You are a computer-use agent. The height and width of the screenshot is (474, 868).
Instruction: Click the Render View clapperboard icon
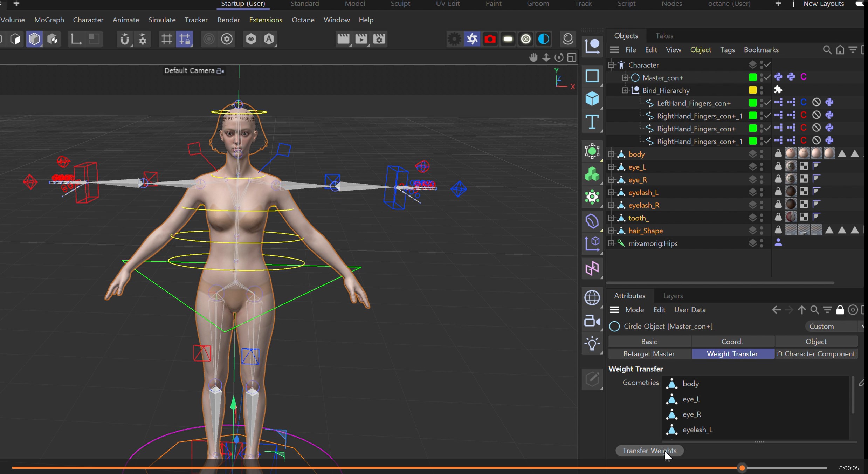(343, 39)
